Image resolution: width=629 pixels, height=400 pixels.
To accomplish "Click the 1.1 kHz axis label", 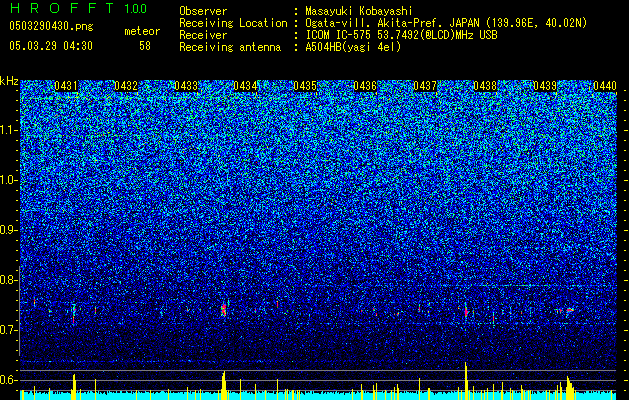I will 9,130.
